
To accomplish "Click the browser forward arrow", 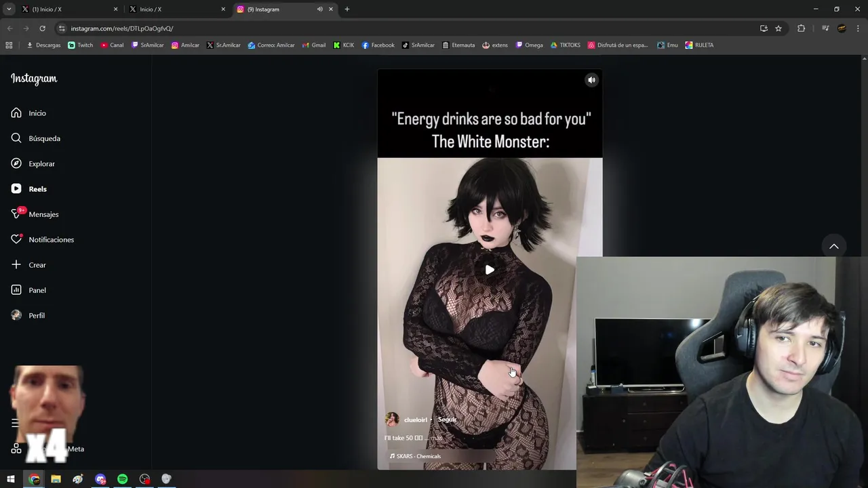I will point(26,28).
